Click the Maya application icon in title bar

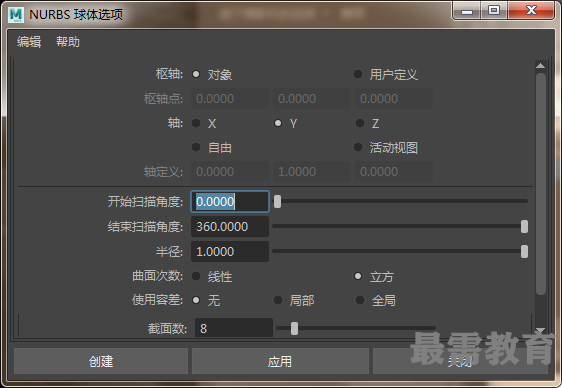click(16, 15)
